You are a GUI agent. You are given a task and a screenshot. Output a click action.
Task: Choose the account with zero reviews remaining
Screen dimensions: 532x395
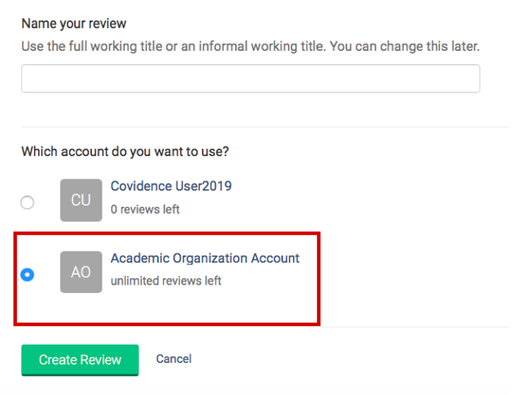(27, 203)
